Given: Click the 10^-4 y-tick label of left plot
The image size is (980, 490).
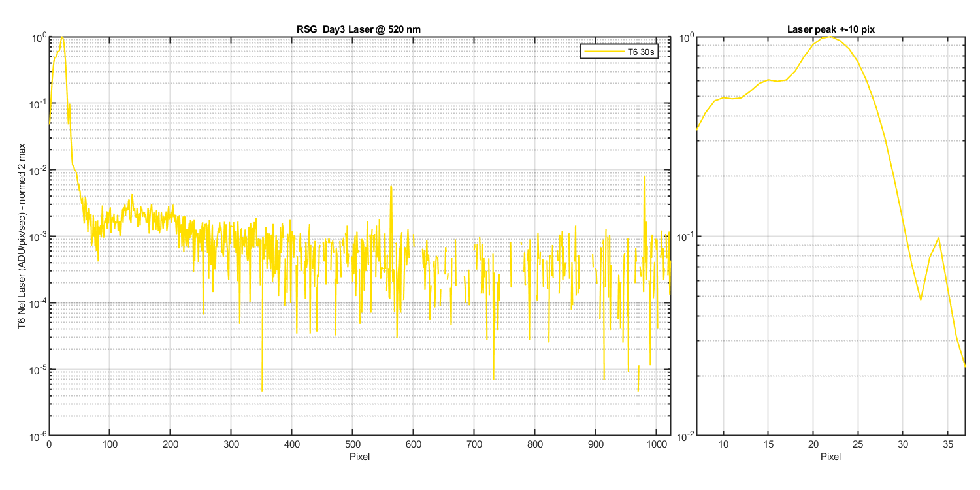Looking at the screenshot, I should click(x=38, y=303).
